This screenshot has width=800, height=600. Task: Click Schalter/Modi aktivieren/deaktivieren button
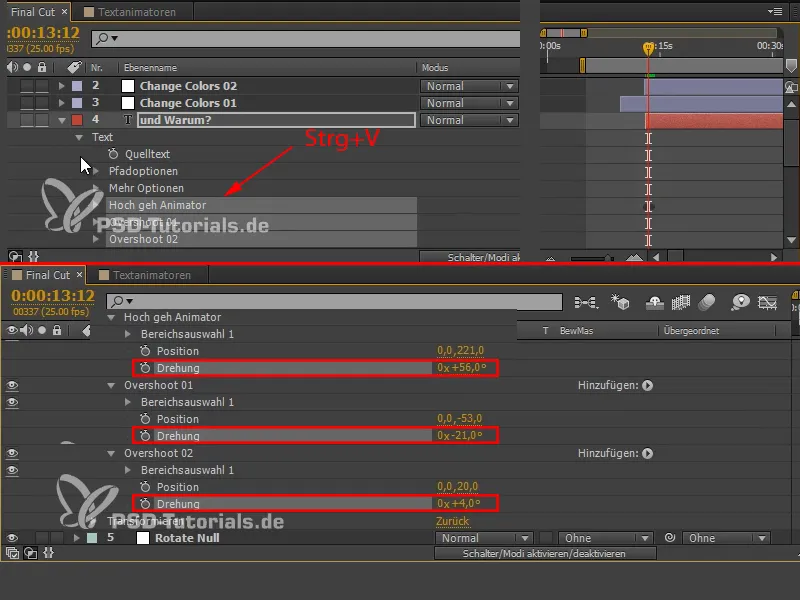(544, 554)
